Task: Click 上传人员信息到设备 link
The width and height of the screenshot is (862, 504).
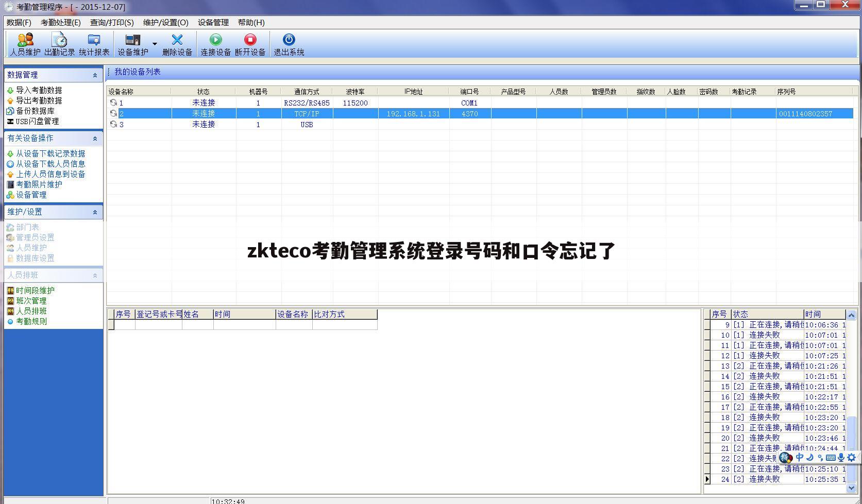Action: pos(50,174)
